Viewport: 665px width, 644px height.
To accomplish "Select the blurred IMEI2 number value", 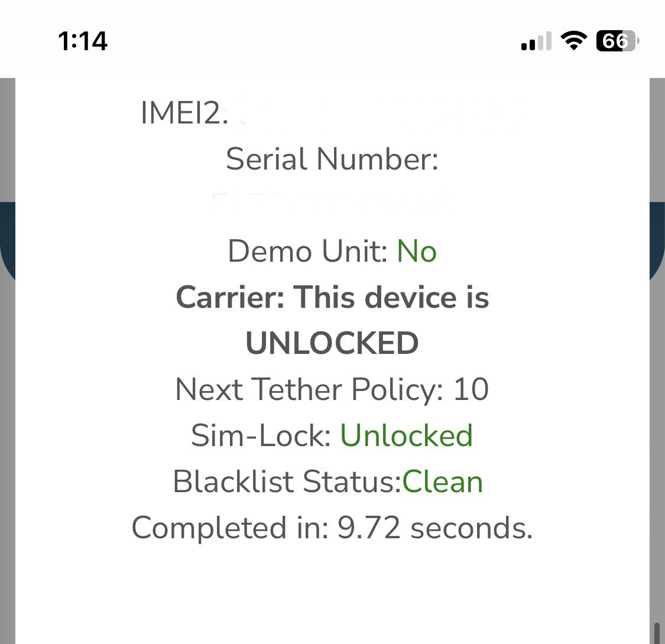I will 378,113.
